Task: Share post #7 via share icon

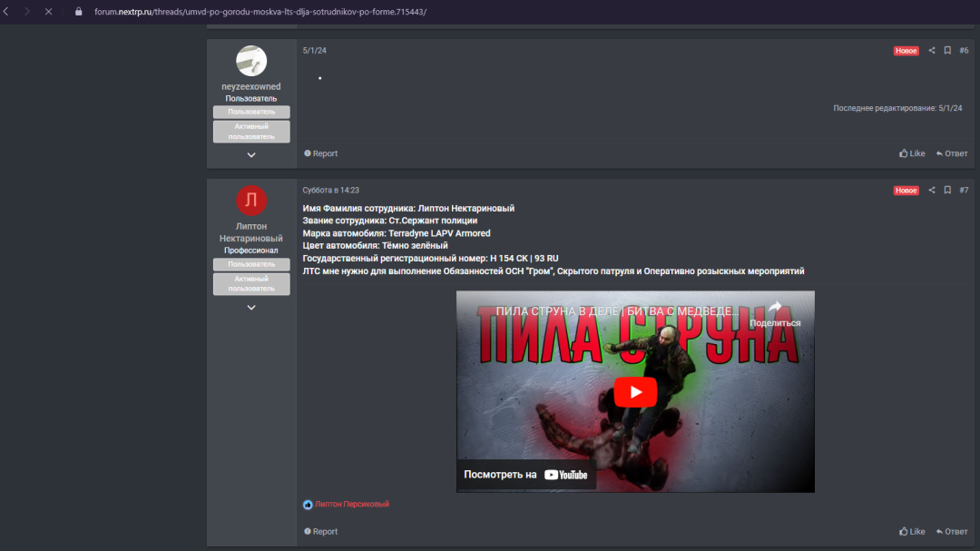Action: click(x=932, y=190)
